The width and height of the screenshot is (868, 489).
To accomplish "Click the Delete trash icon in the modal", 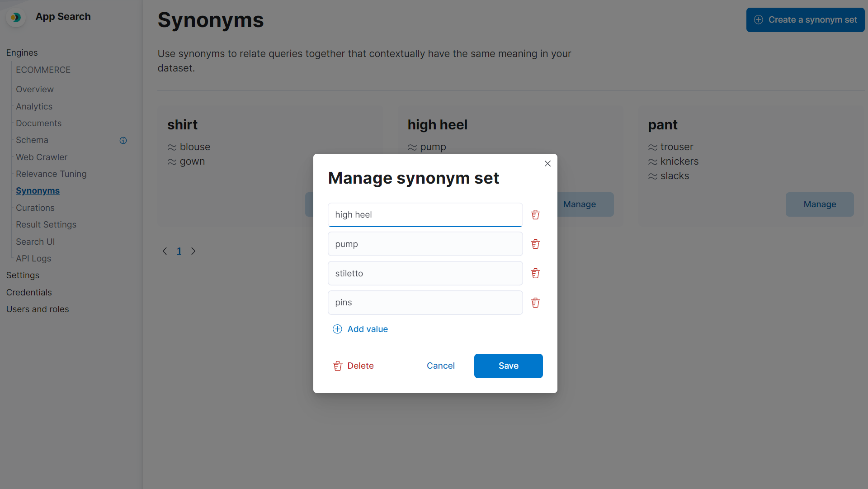I will point(338,366).
